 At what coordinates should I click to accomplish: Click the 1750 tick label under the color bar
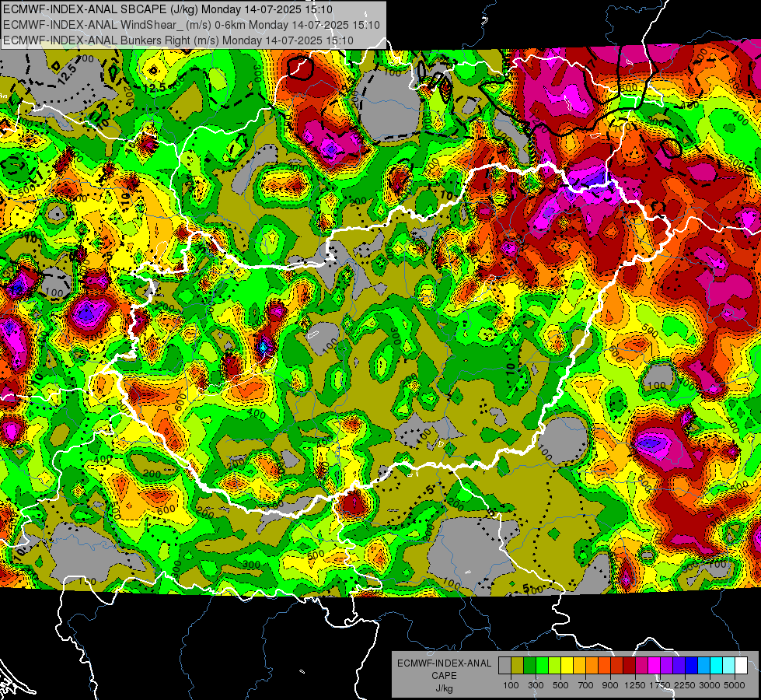coord(660,685)
